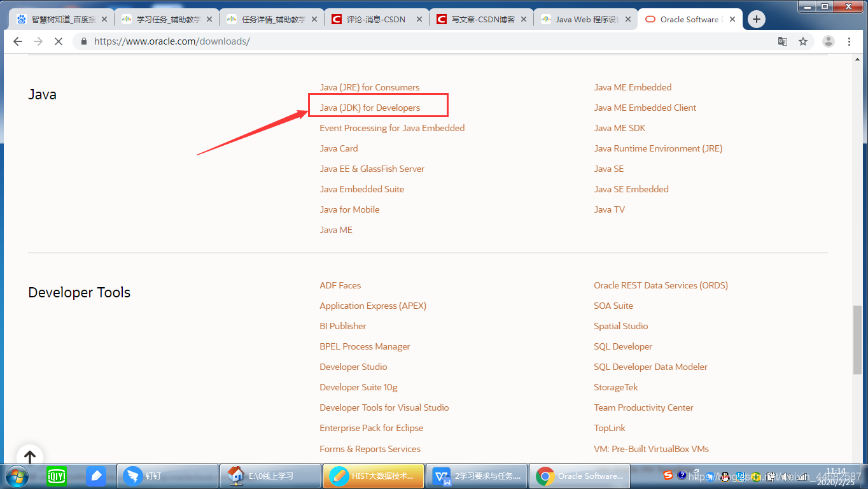Open the StorageTek link
The image size is (868, 489).
615,387
